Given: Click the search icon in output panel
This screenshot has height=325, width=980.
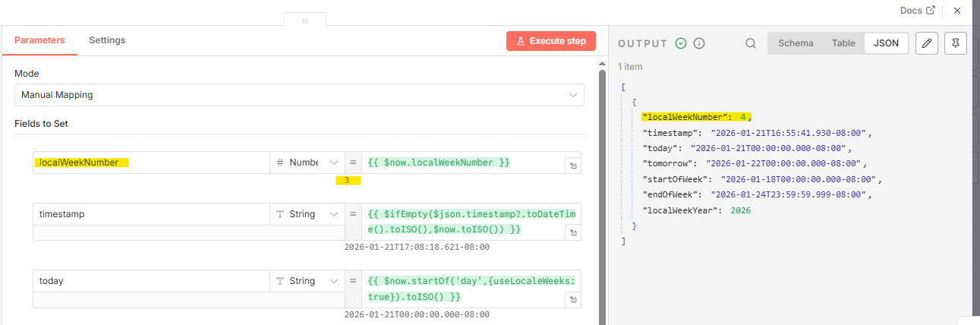Looking at the screenshot, I should [751, 43].
